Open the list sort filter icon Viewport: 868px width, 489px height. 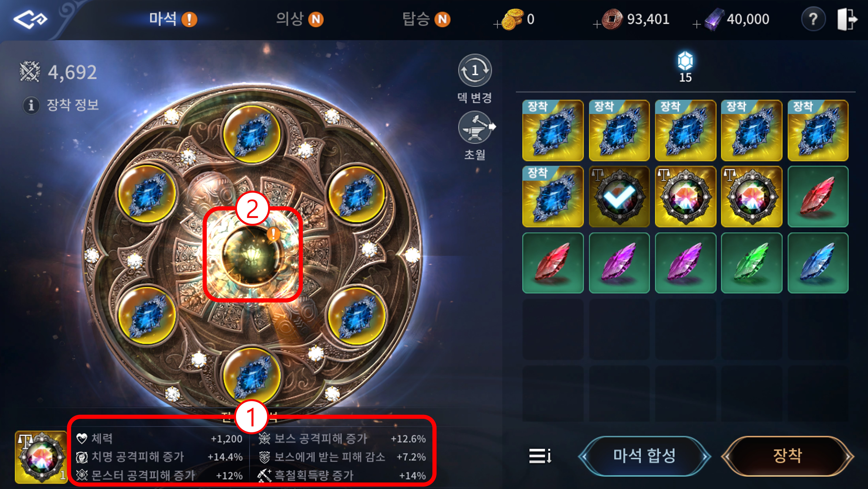[x=540, y=456]
